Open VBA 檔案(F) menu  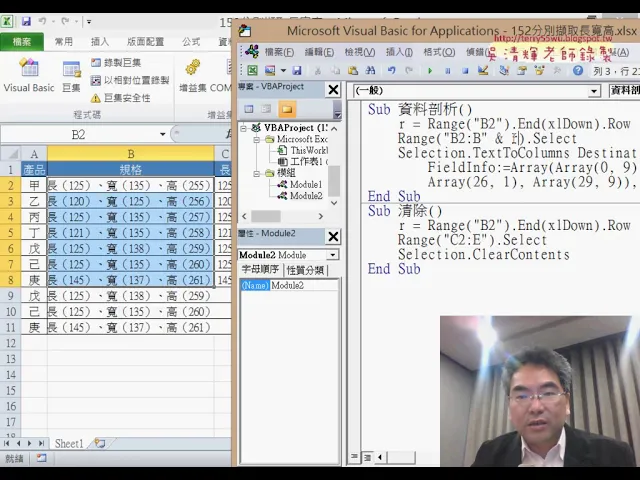click(x=279, y=52)
